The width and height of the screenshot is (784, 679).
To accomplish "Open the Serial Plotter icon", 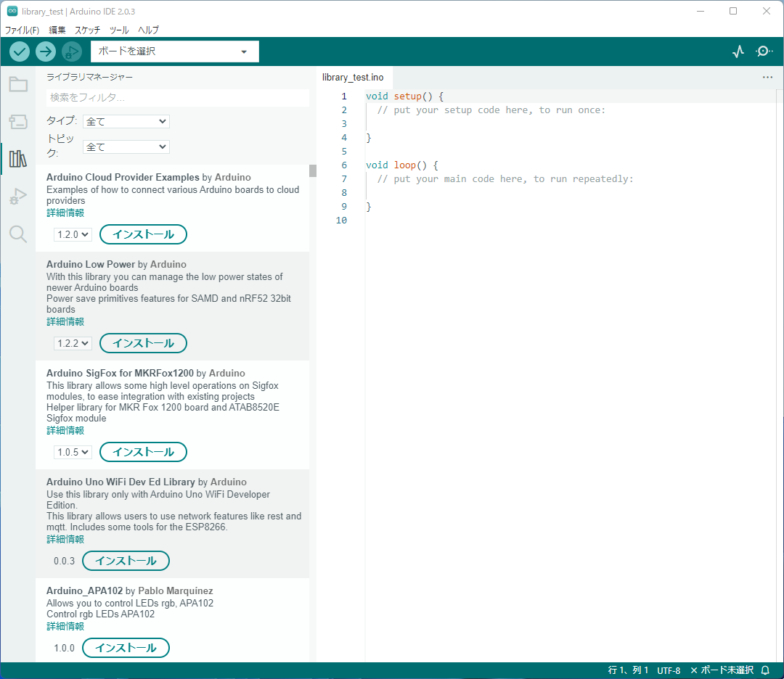I will [x=738, y=52].
